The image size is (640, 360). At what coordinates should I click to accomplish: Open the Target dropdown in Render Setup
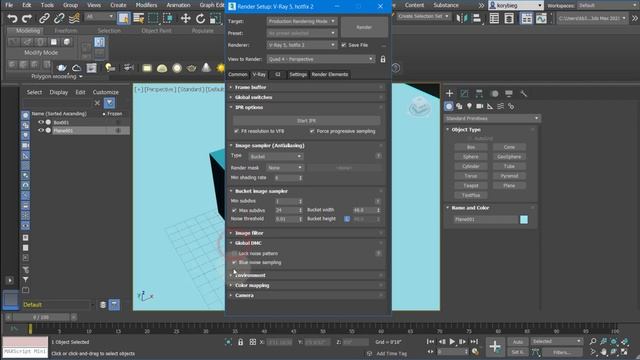[x=302, y=21]
